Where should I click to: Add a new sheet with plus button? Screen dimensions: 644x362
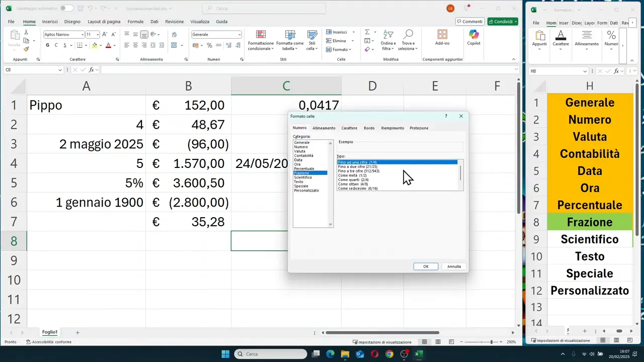point(77,332)
